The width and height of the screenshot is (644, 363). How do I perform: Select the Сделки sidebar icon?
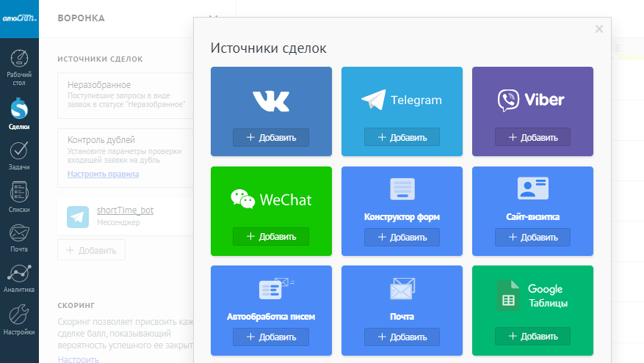pos(19,110)
